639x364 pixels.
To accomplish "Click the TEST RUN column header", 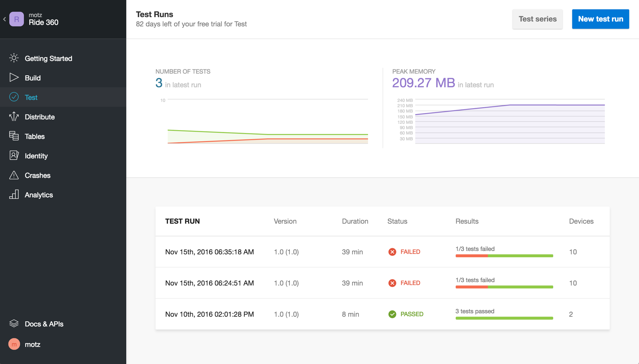I will (x=182, y=221).
